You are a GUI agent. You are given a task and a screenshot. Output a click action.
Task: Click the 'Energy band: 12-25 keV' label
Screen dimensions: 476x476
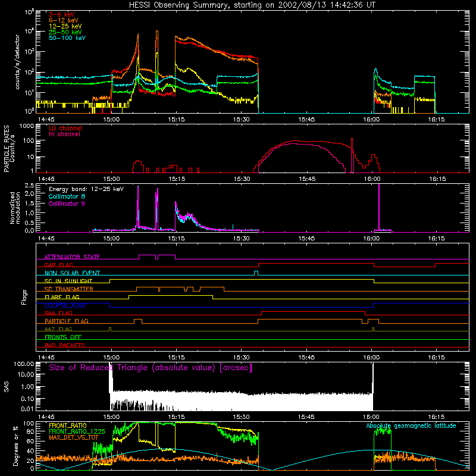coord(86,189)
